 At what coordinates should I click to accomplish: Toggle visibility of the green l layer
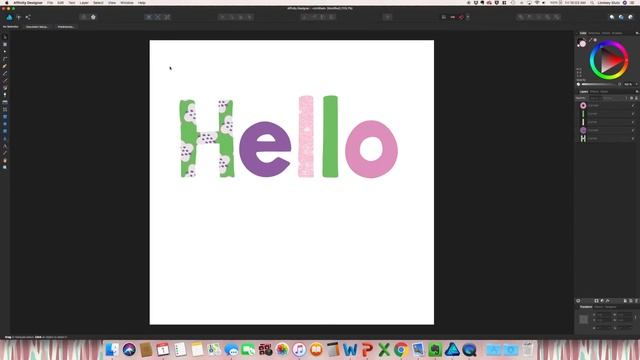[633, 114]
